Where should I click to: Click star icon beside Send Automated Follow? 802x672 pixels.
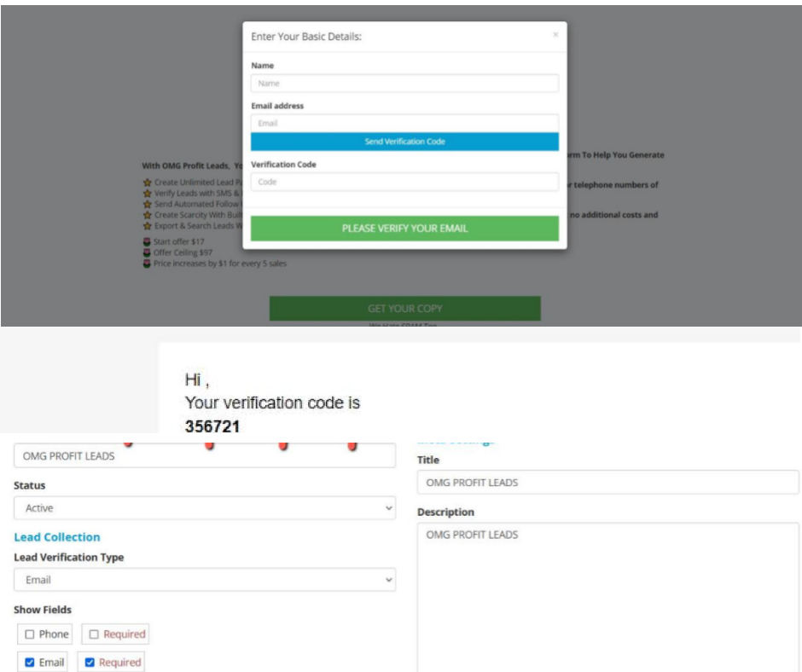pos(148,204)
